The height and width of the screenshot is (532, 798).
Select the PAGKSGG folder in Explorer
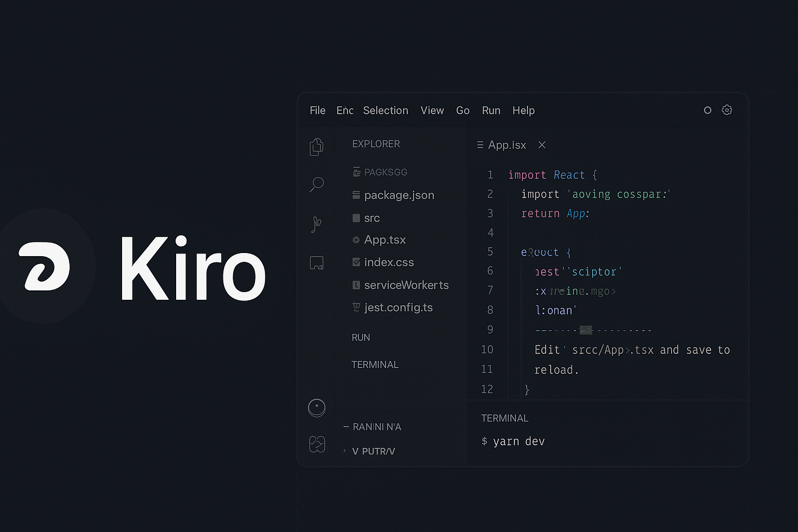385,172
